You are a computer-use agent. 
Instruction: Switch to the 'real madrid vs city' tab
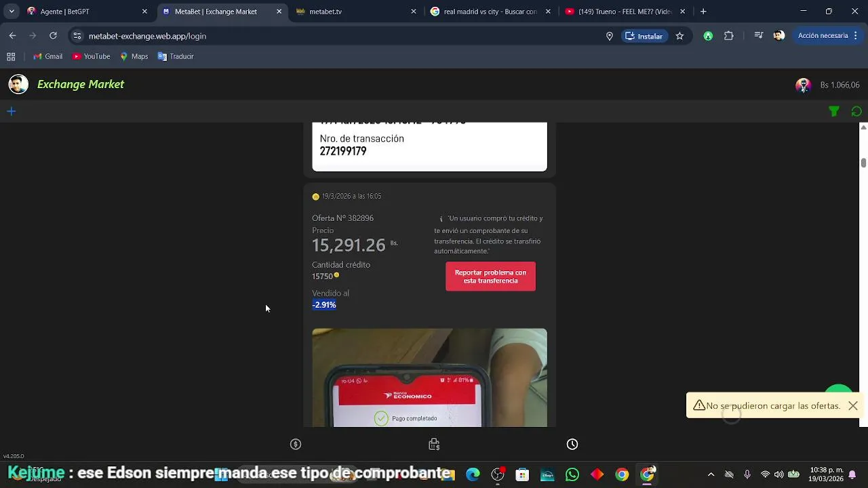click(x=490, y=12)
